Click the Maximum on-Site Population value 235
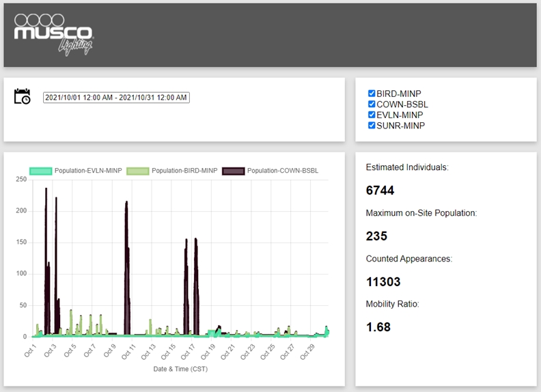The image size is (541, 392). [376, 236]
